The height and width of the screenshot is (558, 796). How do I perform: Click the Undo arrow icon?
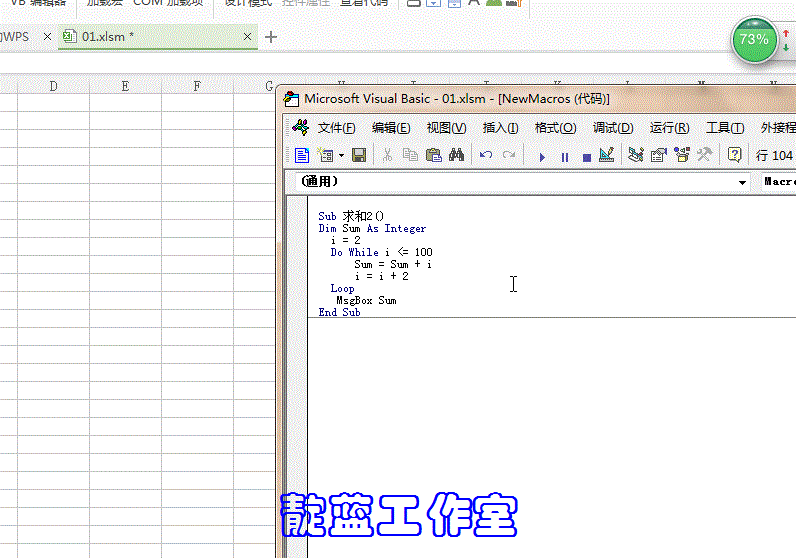[x=486, y=155]
